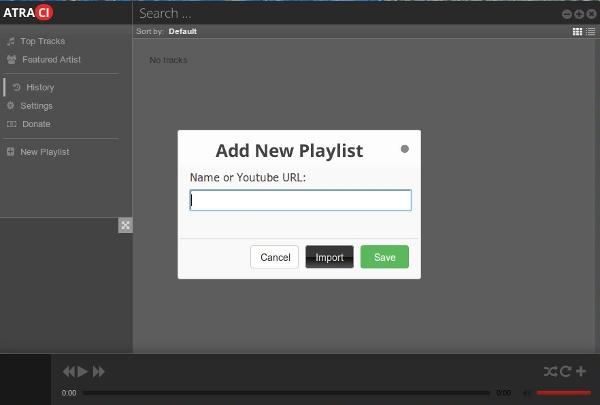Screen dimensions: 600x405
Task: Click the Name or Youtube URL field
Action: (301, 200)
